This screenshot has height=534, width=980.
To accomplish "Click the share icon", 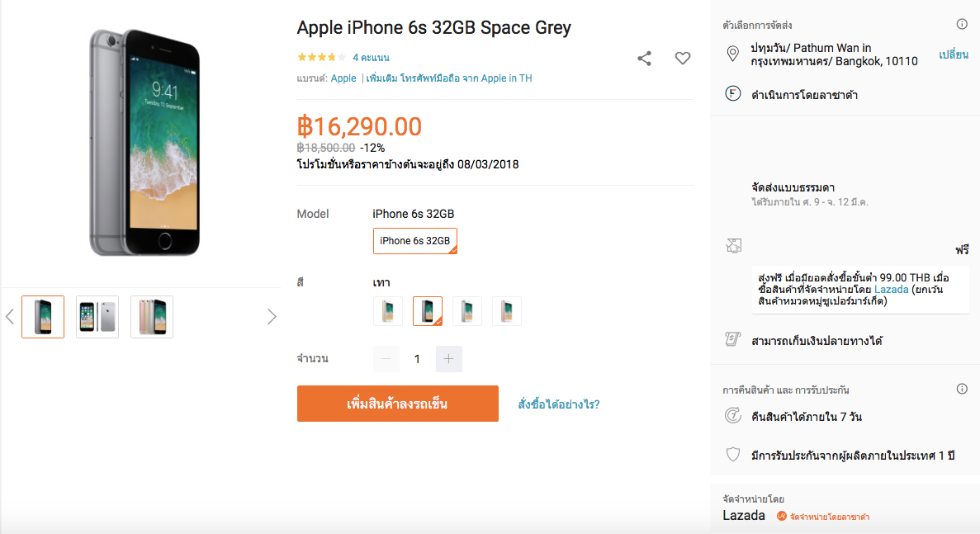I will click(645, 59).
